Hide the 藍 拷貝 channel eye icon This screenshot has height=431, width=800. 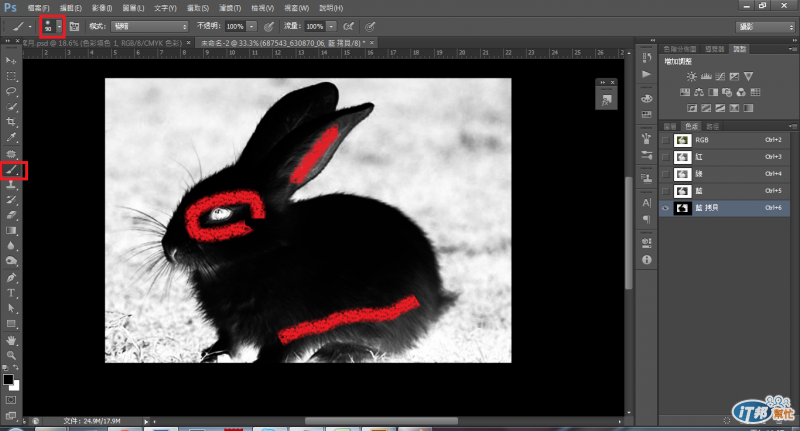[x=665, y=208]
